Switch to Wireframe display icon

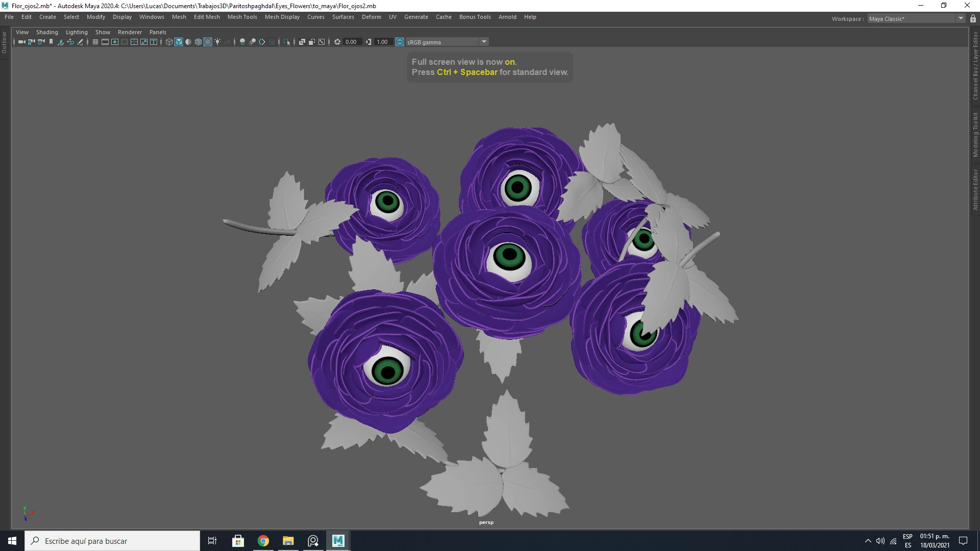coord(169,42)
